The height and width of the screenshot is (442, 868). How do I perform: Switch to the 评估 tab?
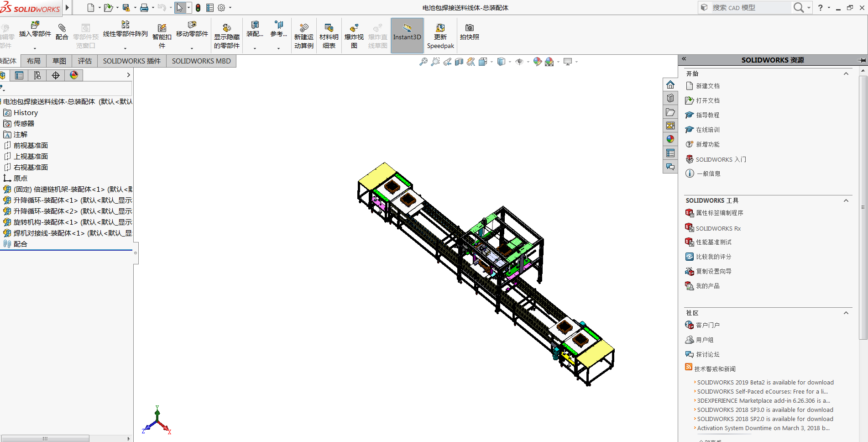(85, 61)
